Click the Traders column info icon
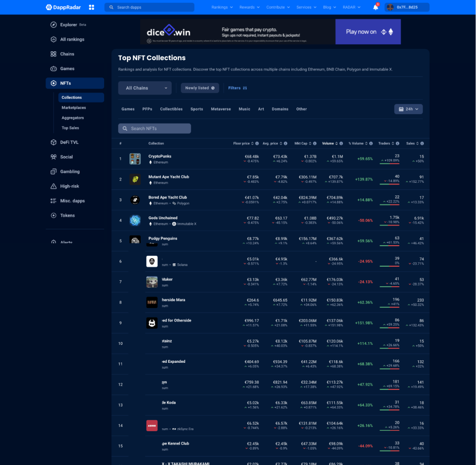Screen dimensions: 476x465 click(397, 143)
